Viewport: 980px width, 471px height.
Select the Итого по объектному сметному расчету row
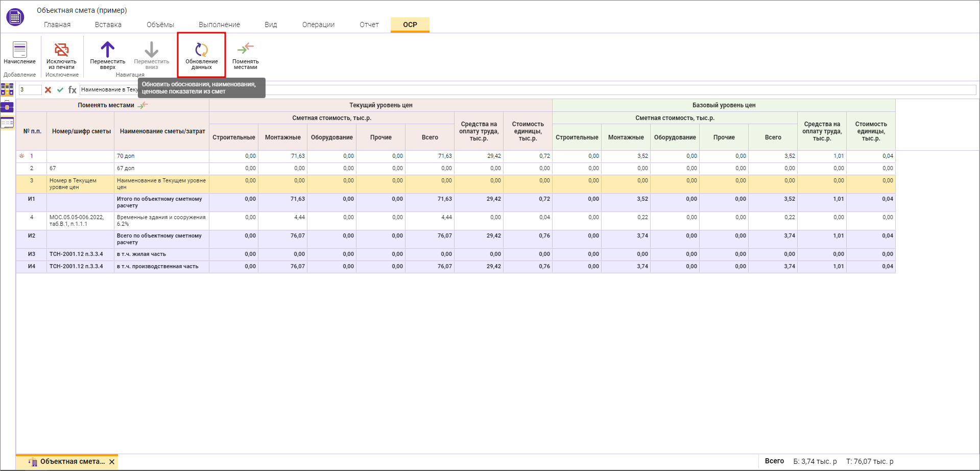[x=159, y=202]
